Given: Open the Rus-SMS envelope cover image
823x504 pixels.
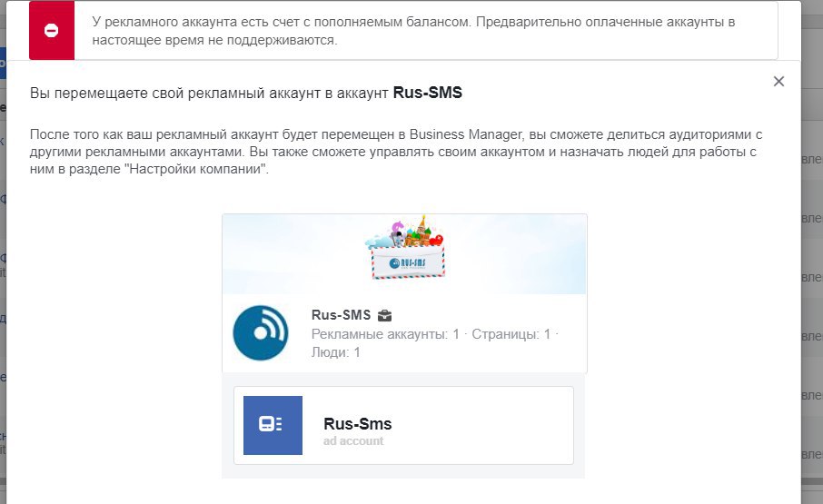Looking at the screenshot, I should pos(404,254).
